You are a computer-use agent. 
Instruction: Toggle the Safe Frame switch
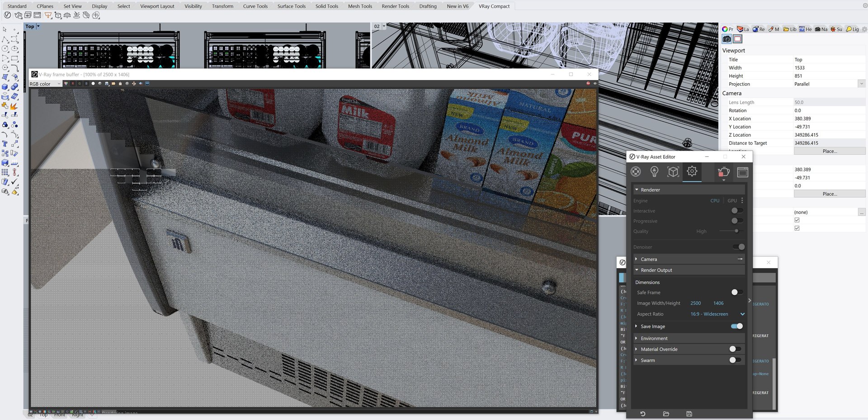[737, 293]
